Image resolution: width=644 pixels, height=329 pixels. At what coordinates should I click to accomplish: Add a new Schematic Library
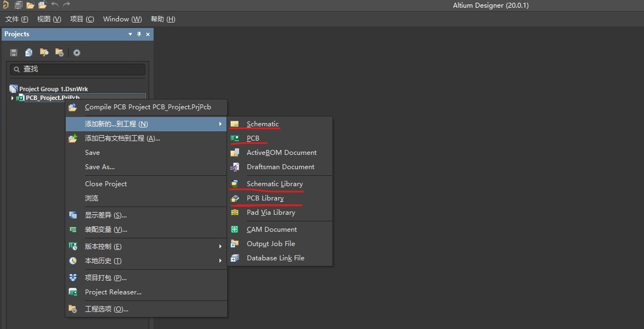(x=280, y=184)
